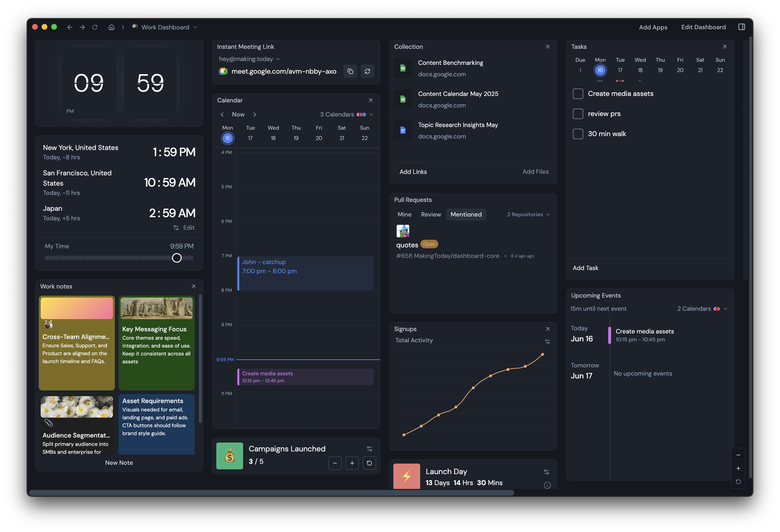The height and width of the screenshot is (532, 780).
Task: Click Edit Dashboard button
Action: click(x=703, y=27)
